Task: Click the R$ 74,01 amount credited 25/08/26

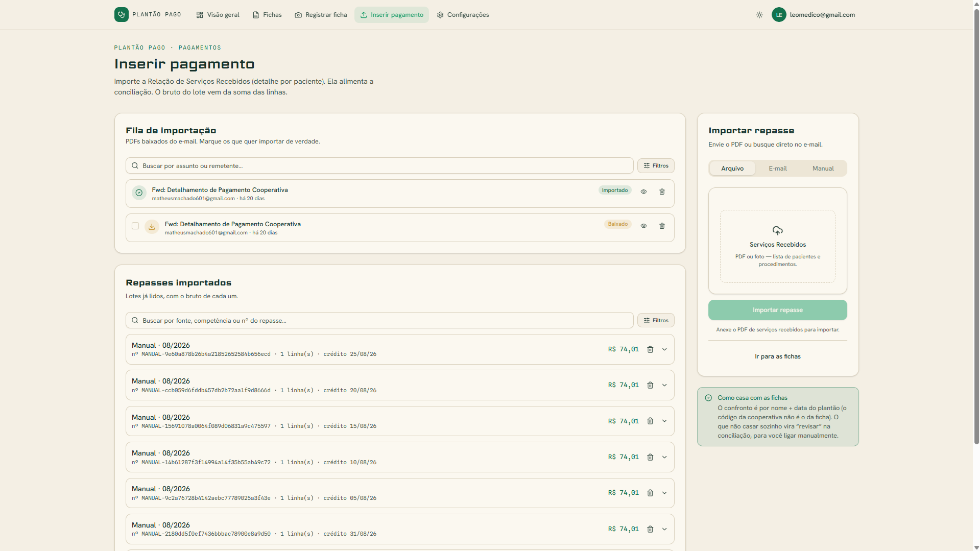Action: [623, 349]
